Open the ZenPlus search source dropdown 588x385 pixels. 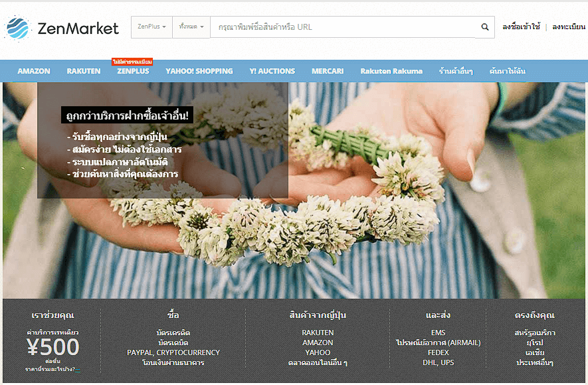pos(151,27)
